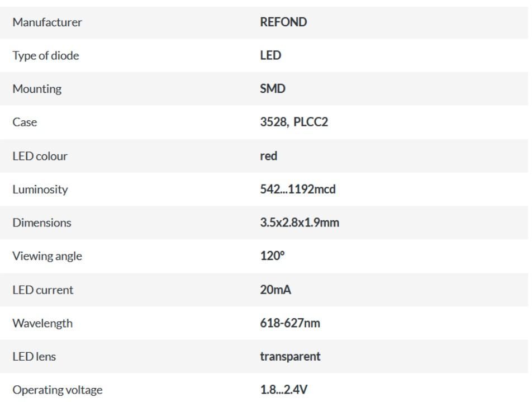Image resolution: width=532 pixels, height=402 pixels.
Task: Click the 3528, PLCC2 case value
Action: point(294,122)
